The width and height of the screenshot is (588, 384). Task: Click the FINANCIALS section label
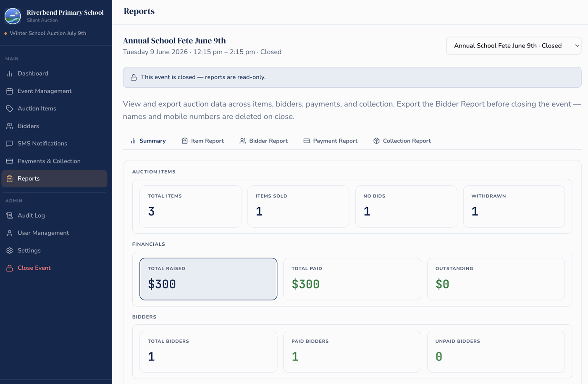tap(149, 244)
